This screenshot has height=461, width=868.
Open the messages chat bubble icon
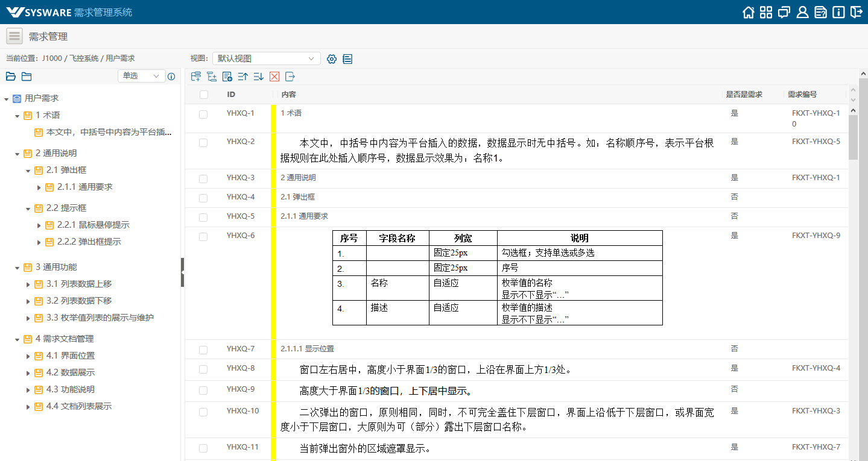pyautogui.click(x=784, y=12)
